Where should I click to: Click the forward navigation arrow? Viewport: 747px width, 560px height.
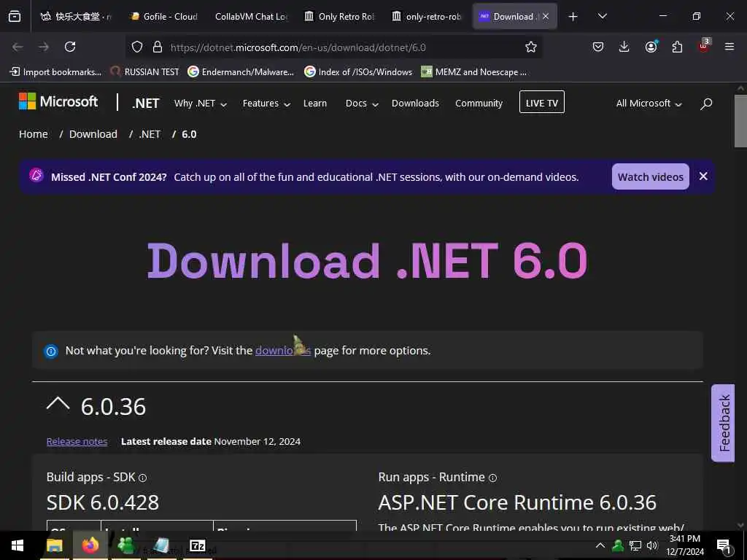pyautogui.click(x=44, y=47)
